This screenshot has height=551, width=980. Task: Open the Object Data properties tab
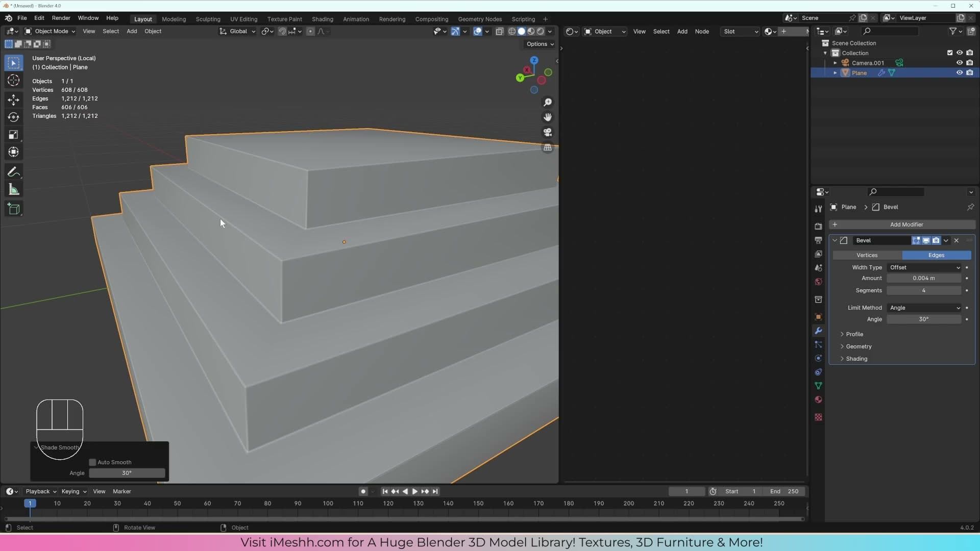(x=818, y=386)
